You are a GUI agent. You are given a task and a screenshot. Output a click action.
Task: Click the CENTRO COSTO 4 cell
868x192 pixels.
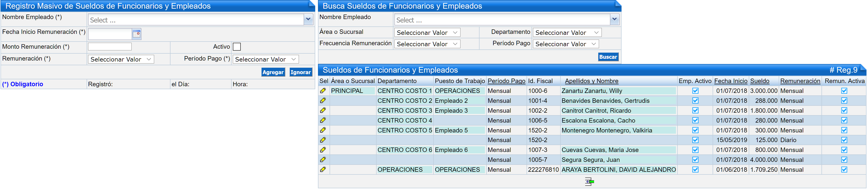pos(404,120)
